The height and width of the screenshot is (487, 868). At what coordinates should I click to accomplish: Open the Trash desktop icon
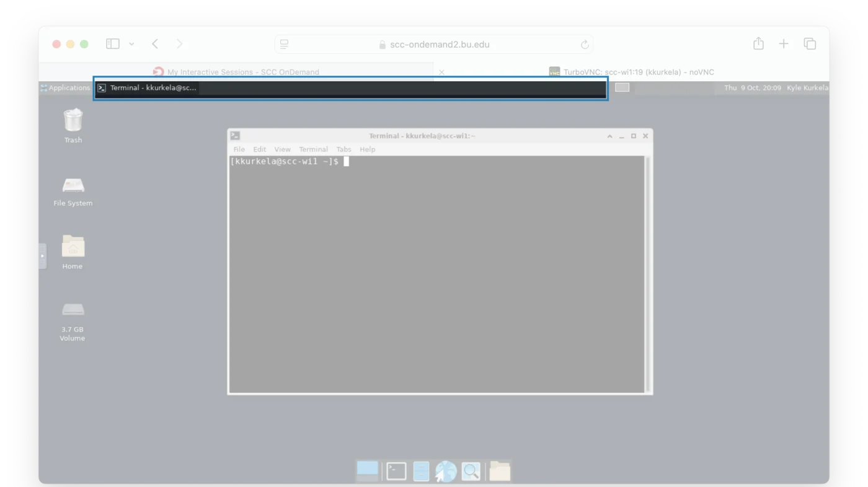73,120
